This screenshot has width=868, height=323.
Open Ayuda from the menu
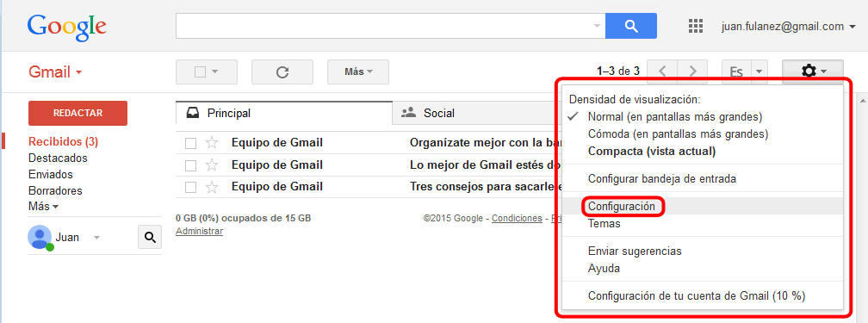604,269
